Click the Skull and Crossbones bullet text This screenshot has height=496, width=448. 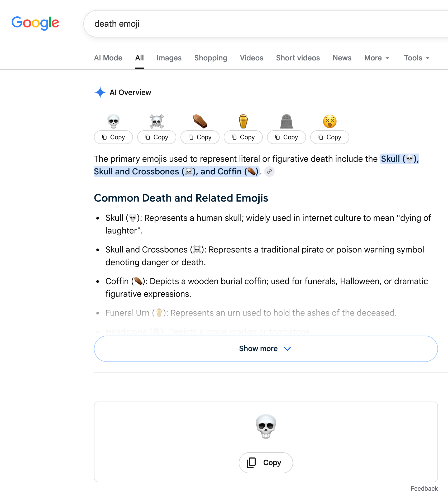click(265, 256)
